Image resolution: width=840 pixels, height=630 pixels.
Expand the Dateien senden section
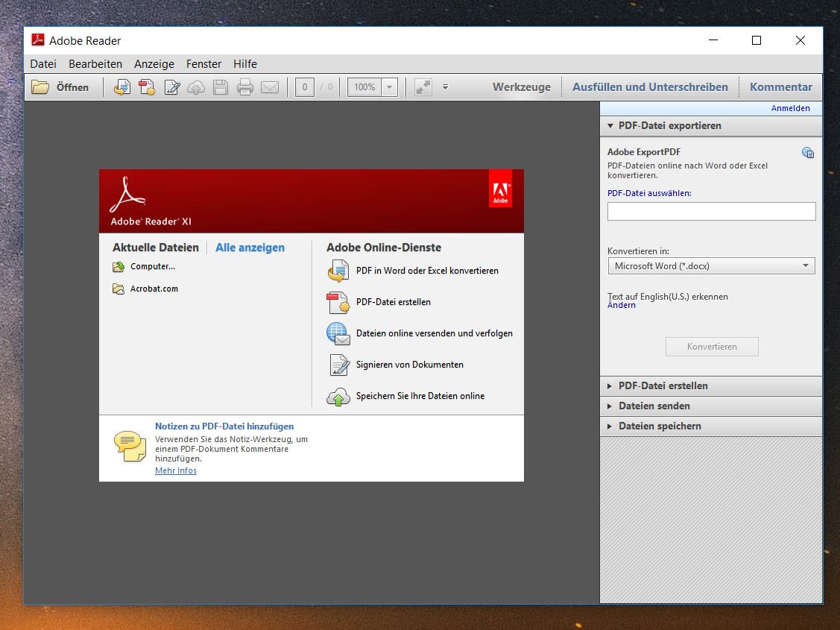point(711,406)
